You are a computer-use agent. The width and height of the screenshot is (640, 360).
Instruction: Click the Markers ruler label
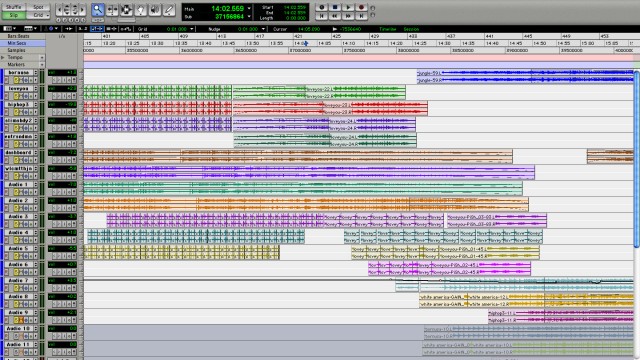click(16, 64)
